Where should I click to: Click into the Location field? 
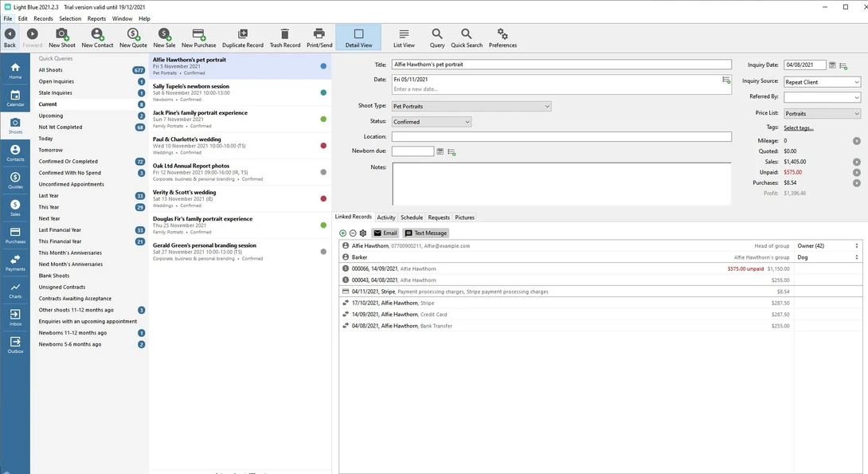(x=561, y=137)
